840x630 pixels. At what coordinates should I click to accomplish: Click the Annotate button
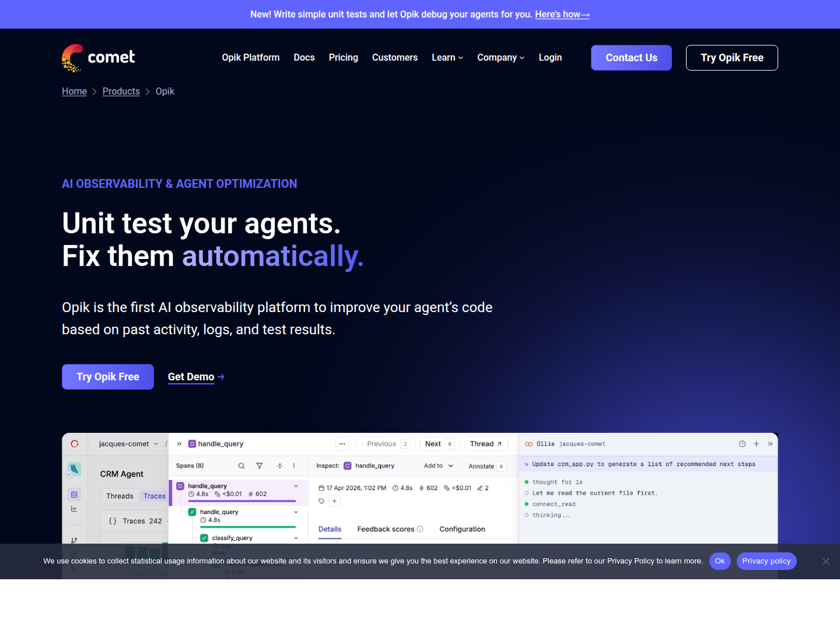[487, 466]
